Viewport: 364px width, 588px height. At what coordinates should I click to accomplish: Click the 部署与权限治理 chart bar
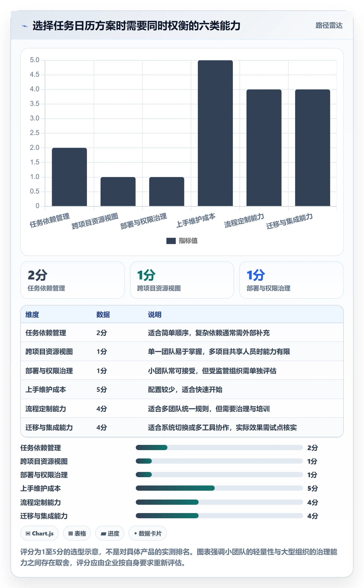click(x=167, y=191)
